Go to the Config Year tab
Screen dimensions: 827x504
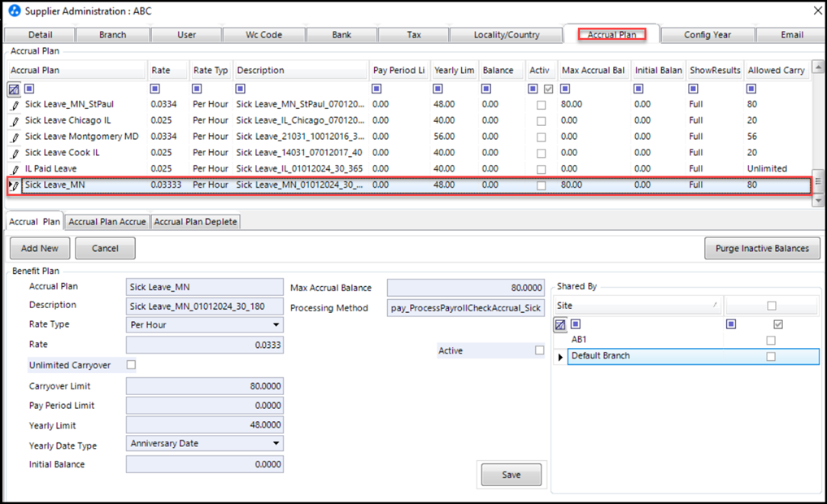click(x=707, y=35)
